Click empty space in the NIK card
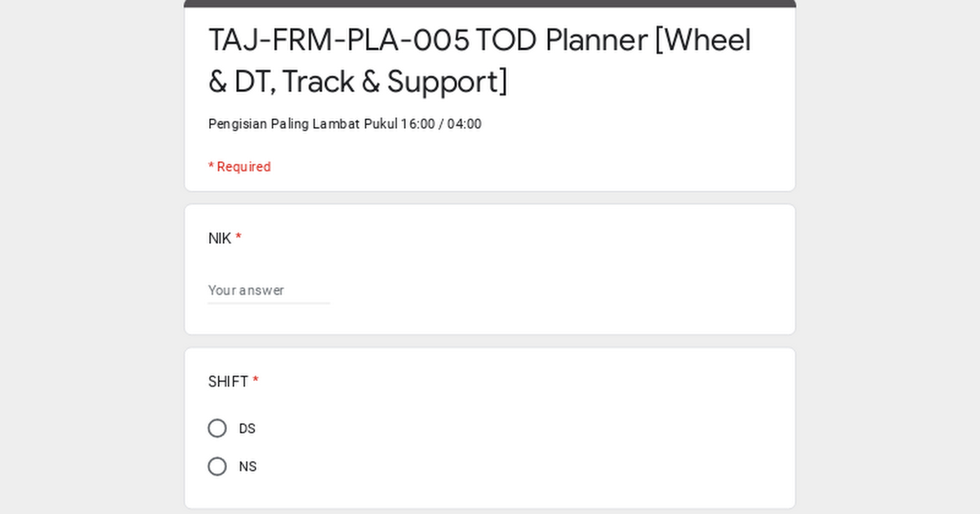The height and width of the screenshot is (514, 980). pos(572,277)
